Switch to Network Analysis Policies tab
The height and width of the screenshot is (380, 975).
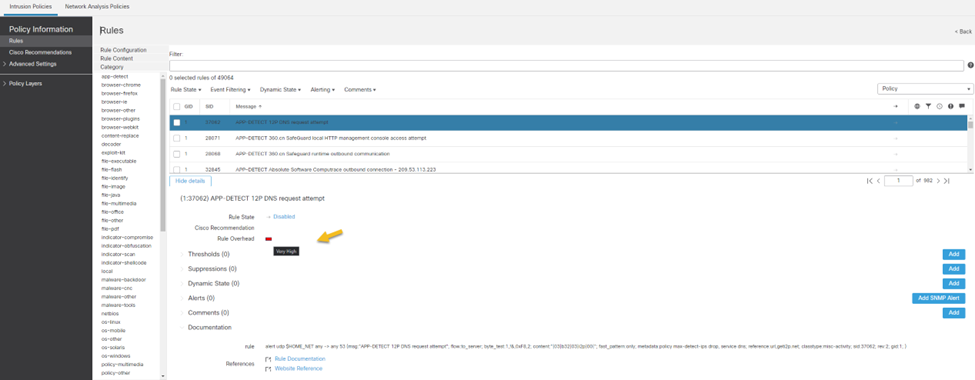[98, 6]
